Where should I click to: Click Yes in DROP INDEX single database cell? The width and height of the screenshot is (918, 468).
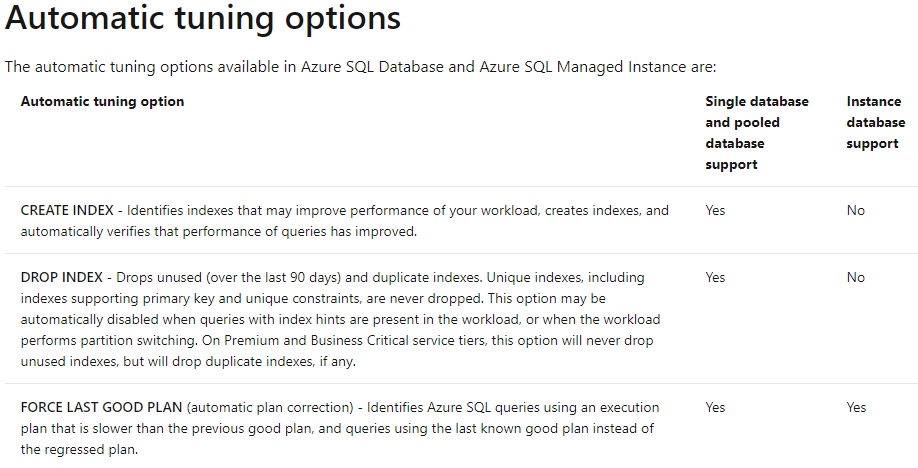tap(715, 277)
